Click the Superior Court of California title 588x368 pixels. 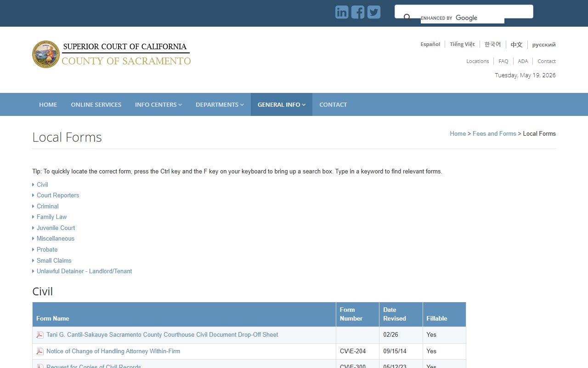125,46
